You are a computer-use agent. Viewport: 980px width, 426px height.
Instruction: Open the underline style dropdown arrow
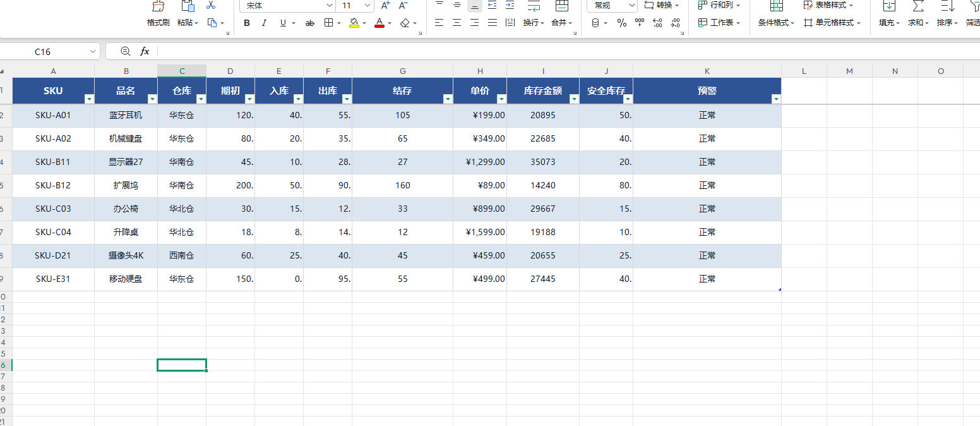(x=294, y=23)
